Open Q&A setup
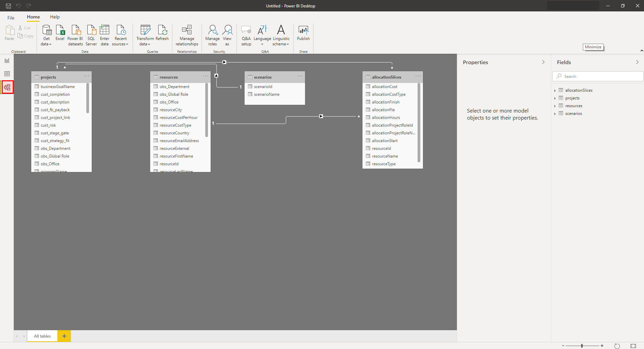Screen dimensions: 644x349 (x=246, y=35)
